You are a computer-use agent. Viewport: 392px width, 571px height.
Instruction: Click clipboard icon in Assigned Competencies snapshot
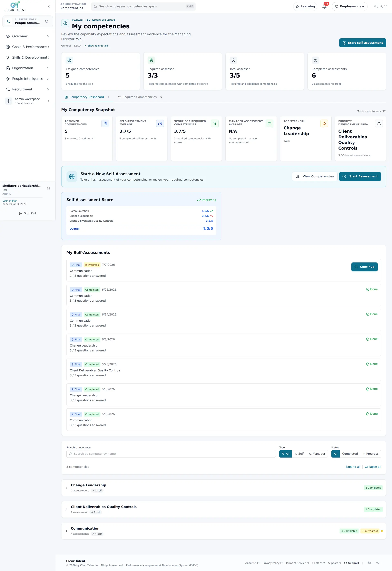(105, 124)
